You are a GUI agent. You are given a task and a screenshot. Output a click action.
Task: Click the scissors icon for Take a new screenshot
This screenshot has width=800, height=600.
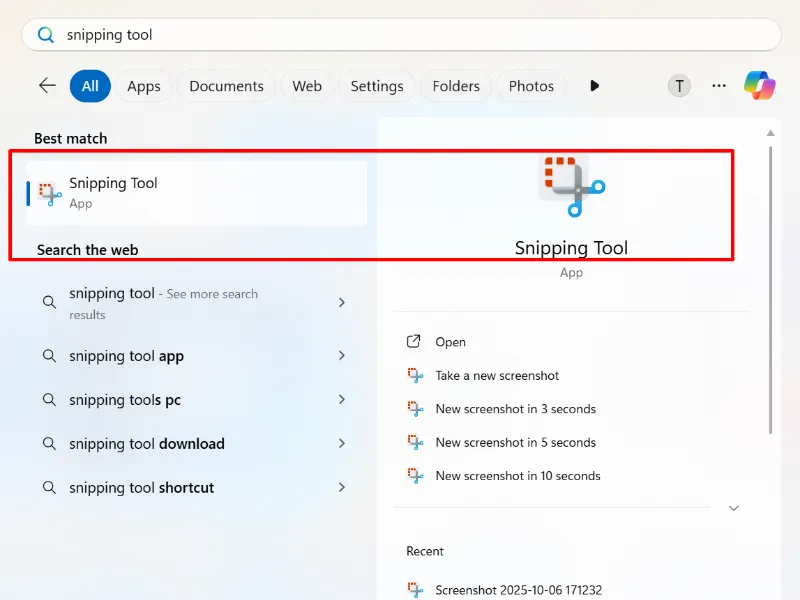(x=415, y=375)
